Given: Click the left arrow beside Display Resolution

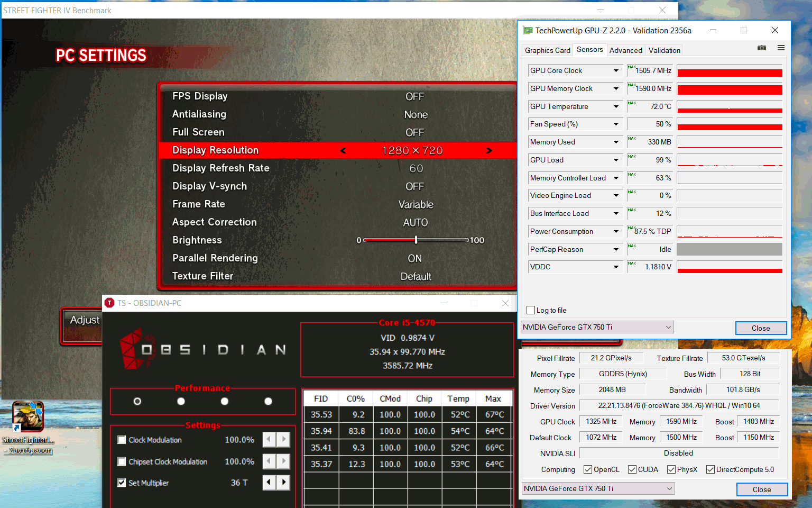Looking at the screenshot, I should tap(343, 151).
